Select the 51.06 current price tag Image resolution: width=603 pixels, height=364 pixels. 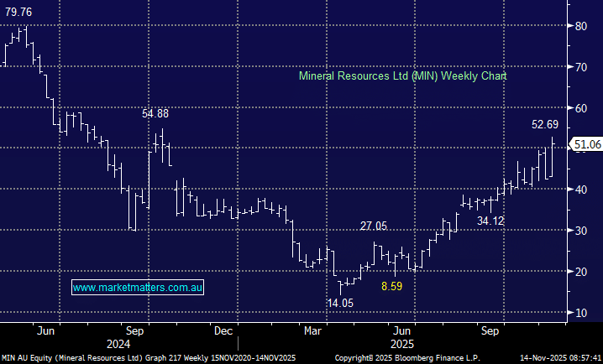(585, 145)
